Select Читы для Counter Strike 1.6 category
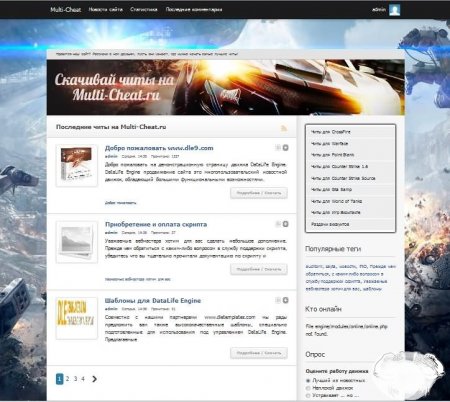 click(x=350, y=167)
